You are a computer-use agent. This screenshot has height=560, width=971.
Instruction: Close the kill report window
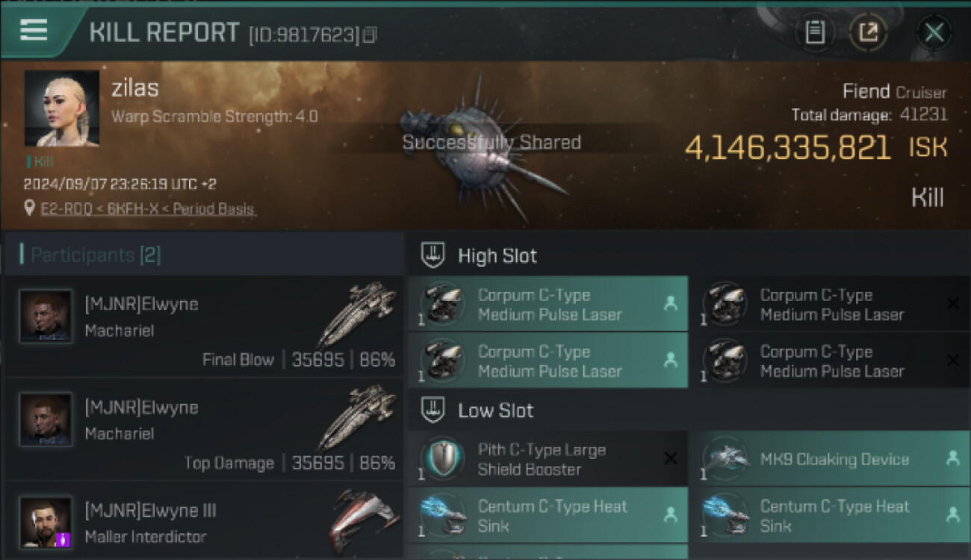pos(934,32)
